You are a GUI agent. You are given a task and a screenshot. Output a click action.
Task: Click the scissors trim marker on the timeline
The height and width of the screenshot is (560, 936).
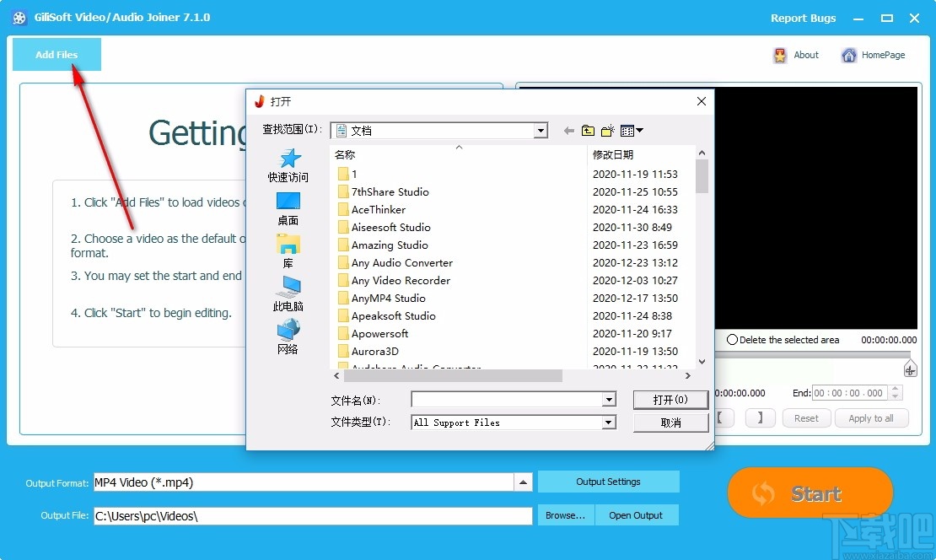[x=910, y=368]
